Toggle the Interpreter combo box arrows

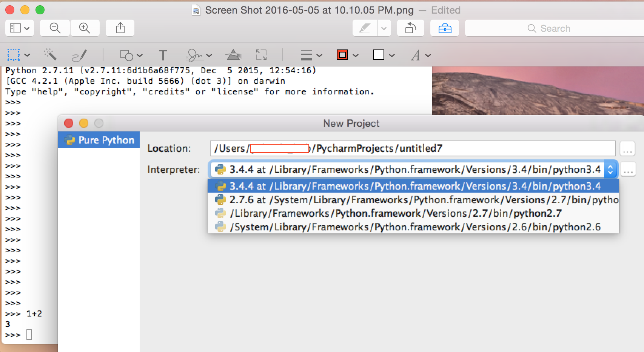coord(610,170)
